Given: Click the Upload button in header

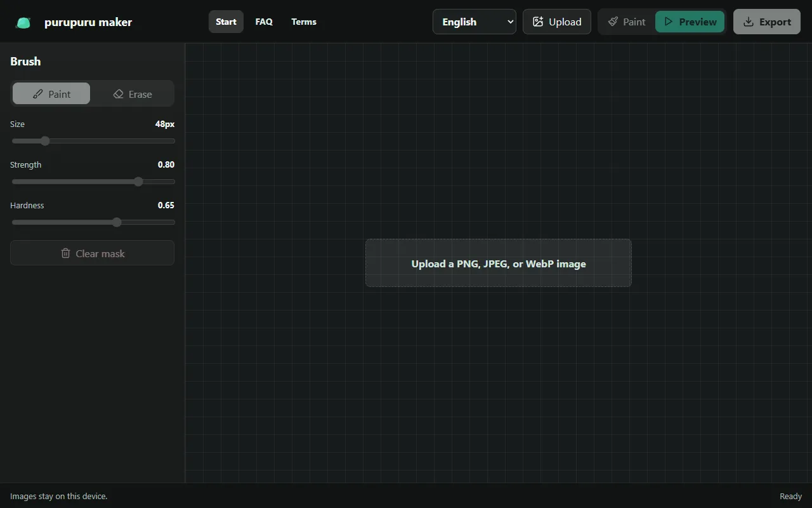Looking at the screenshot, I should tap(557, 22).
